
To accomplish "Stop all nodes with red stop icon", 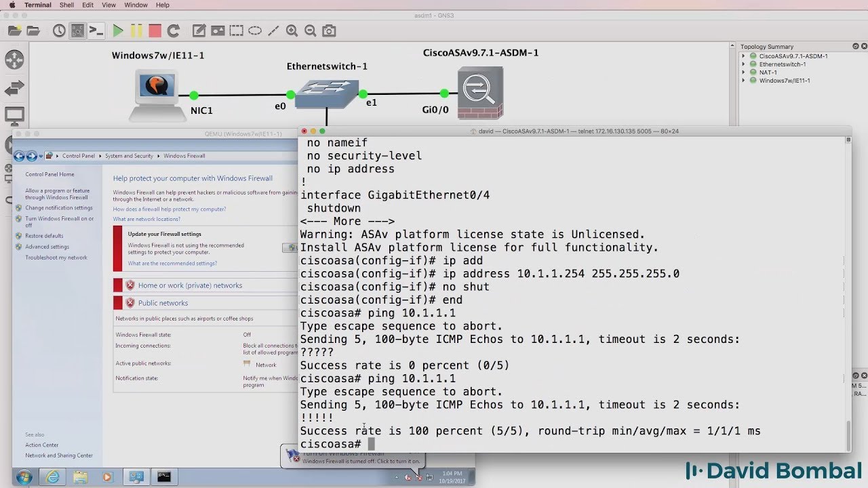I will pos(155,30).
